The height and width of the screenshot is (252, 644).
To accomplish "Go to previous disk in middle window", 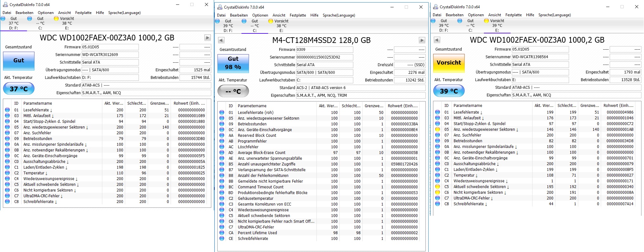I will click(221, 40).
